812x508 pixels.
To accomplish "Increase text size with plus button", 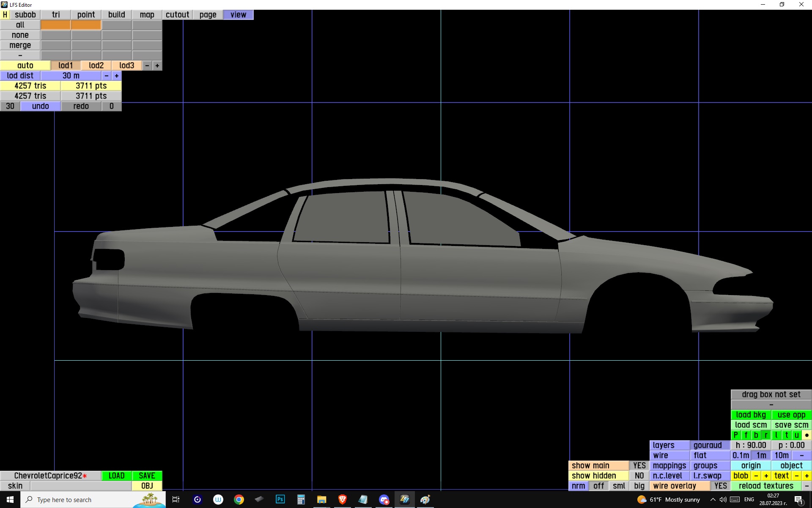I will [x=807, y=475].
